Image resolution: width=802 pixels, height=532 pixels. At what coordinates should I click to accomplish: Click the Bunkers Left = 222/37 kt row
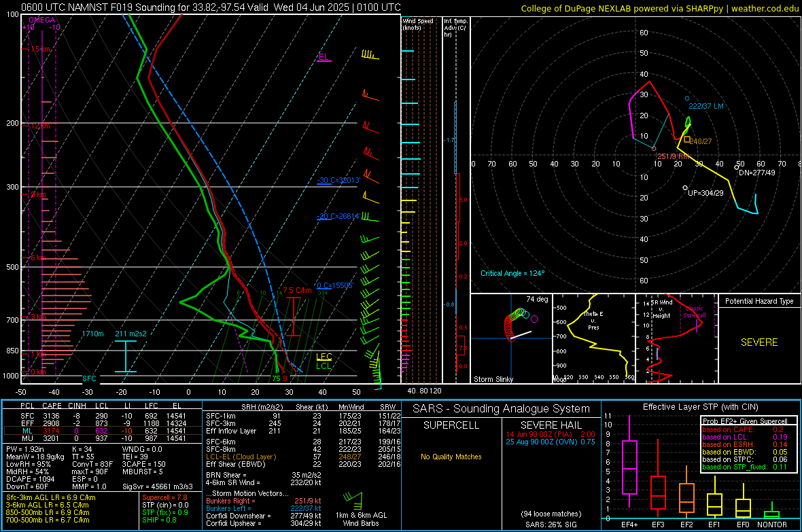(x=264, y=508)
